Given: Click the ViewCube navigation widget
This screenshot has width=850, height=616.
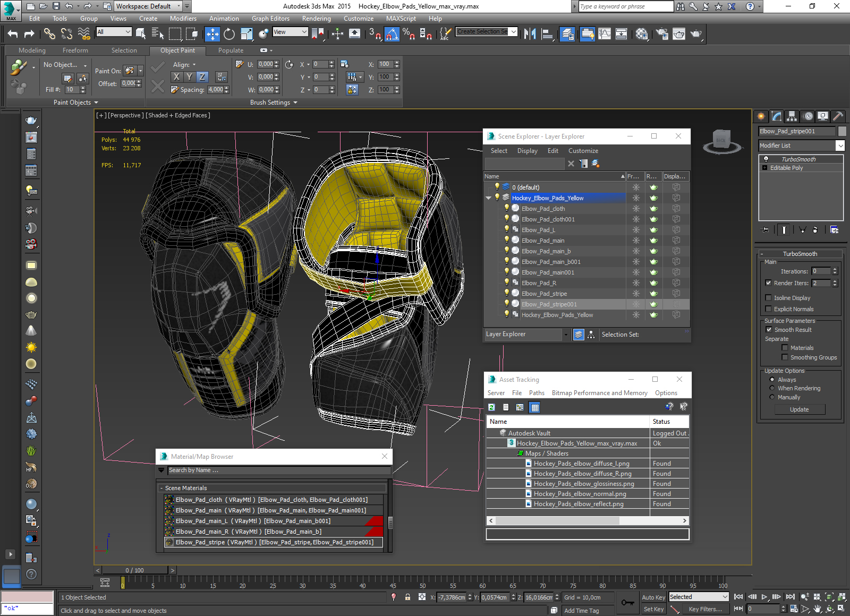Looking at the screenshot, I should (x=721, y=141).
